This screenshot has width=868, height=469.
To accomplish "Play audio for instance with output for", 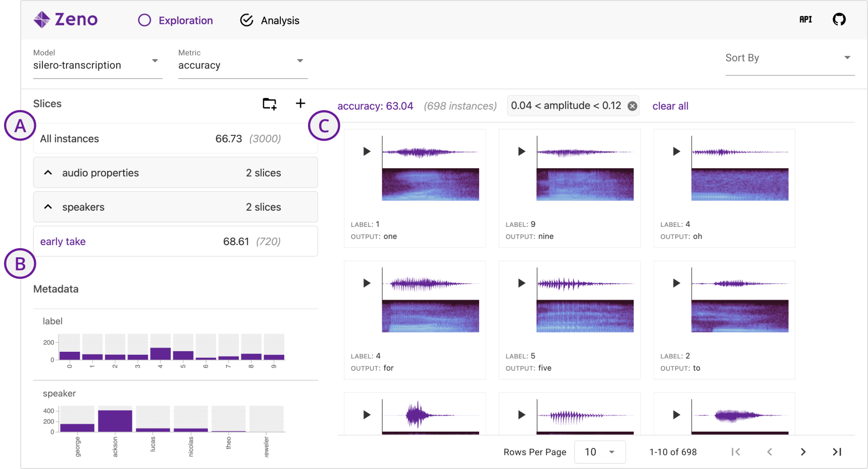I will coord(367,283).
